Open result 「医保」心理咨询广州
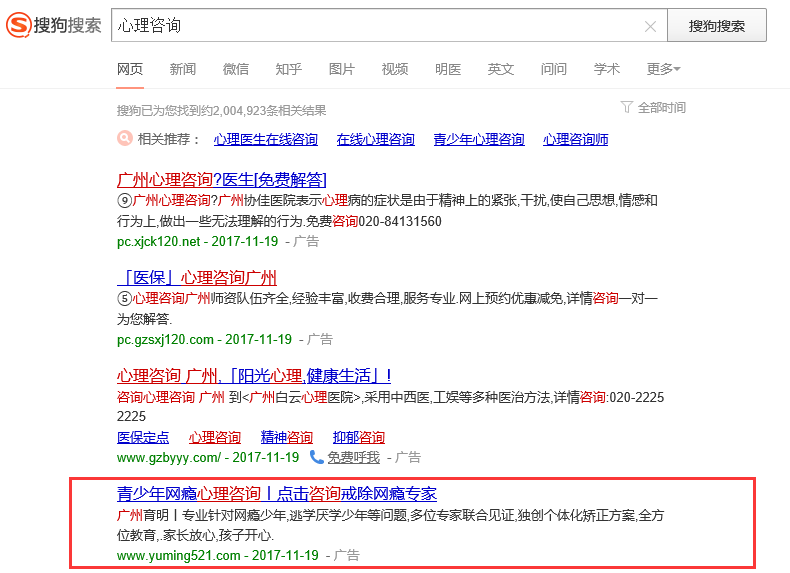790x573 pixels. pos(197,278)
